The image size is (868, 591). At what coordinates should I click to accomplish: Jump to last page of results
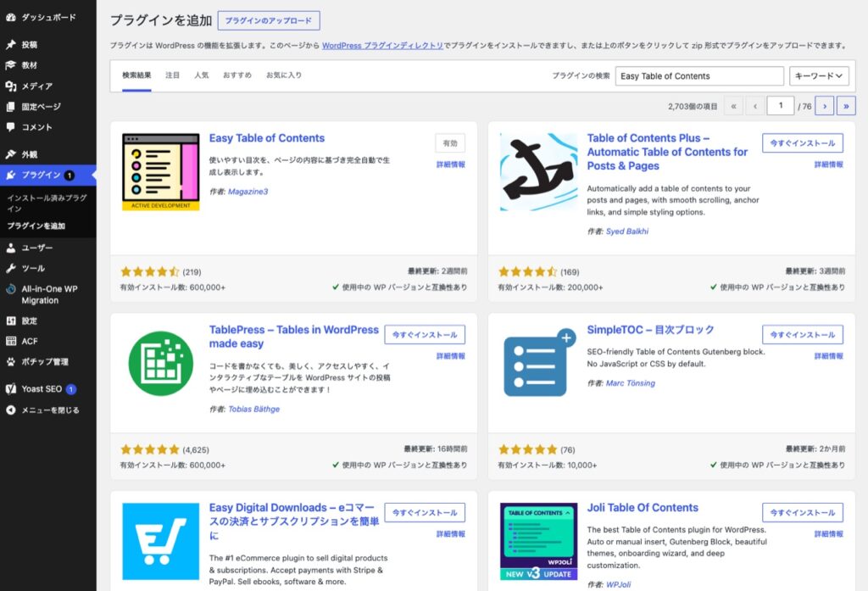coord(846,106)
